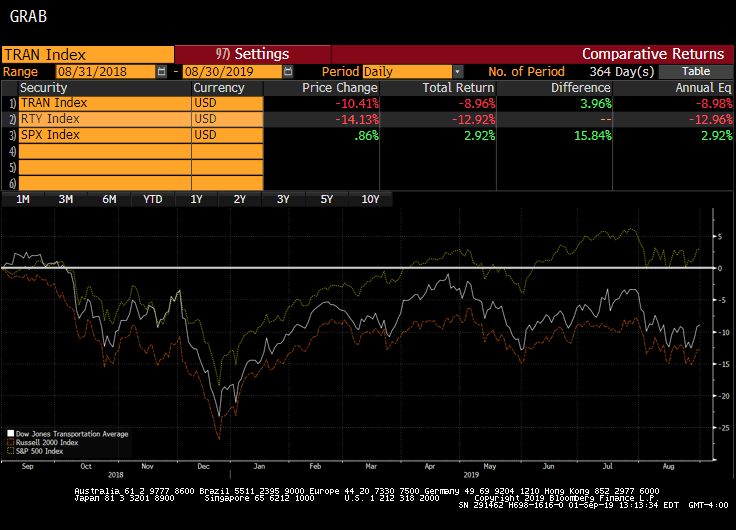The height and width of the screenshot is (530, 736).
Task: Click the TRAN Index ticker field at top
Action: pos(88,54)
